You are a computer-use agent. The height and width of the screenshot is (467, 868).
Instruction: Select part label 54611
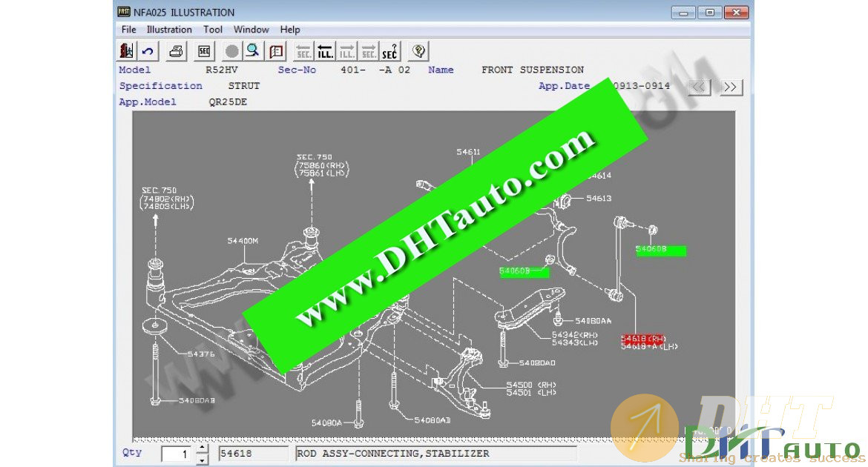pyautogui.click(x=468, y=152)
